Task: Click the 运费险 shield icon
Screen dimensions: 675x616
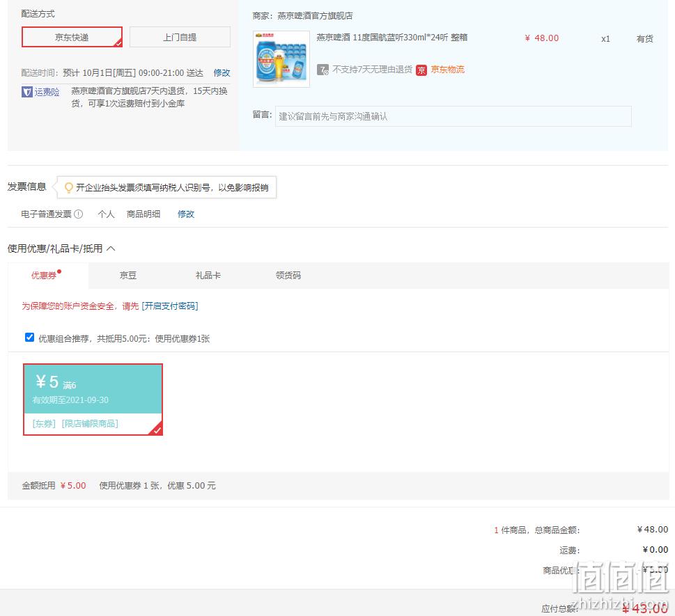Action: click(26, 92)
